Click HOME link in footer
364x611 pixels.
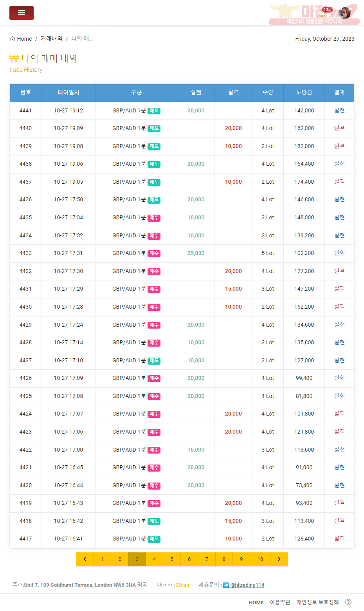pos(256,602)
